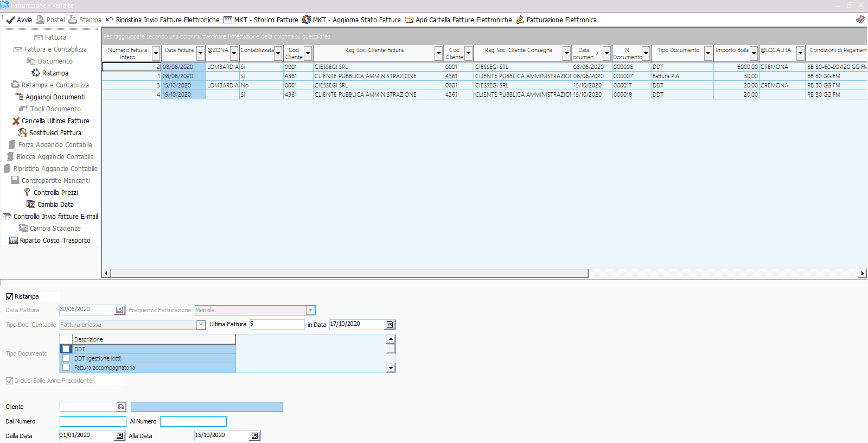This screenshot has width=868, height=443.
Task: Open Tipo Doc. Contabile dropdown
Action: (201, 325)
